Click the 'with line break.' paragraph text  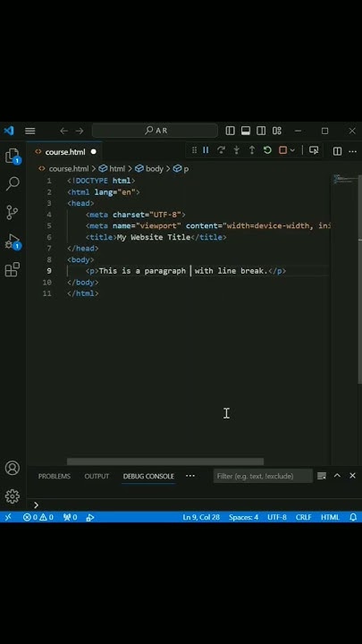(232, 271)
